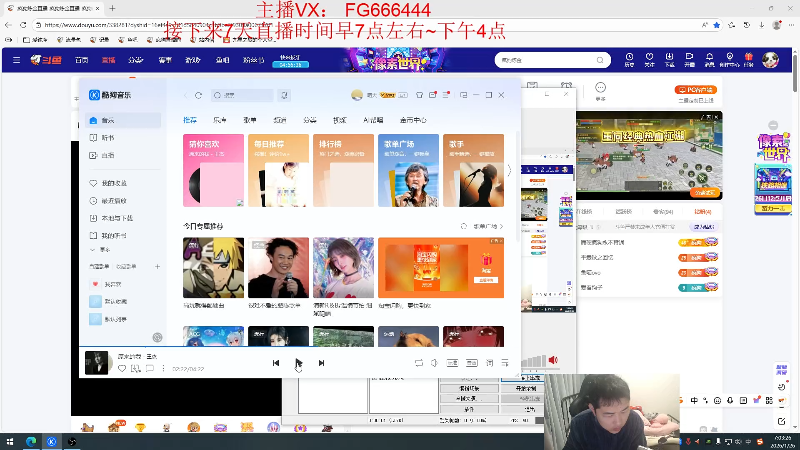The image size is (800, 450).
Task: Select the 分类 tab
Action: [310, 120]
